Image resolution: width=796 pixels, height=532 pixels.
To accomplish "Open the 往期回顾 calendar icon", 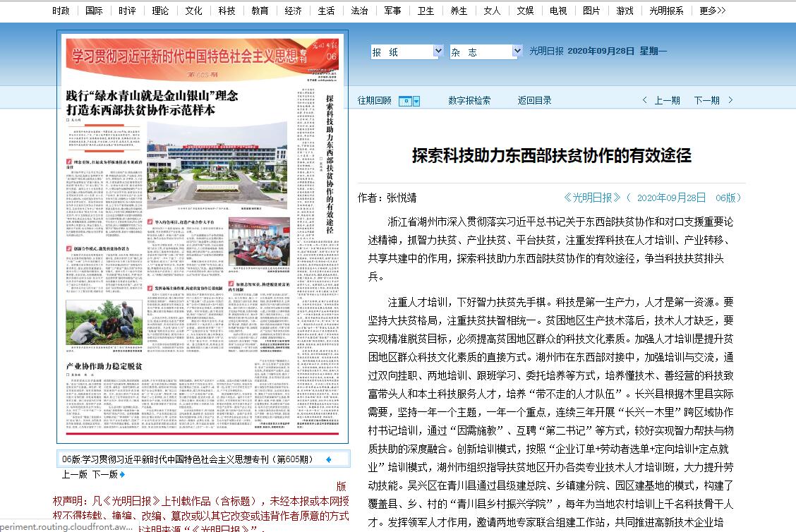I will pos(404,101).
